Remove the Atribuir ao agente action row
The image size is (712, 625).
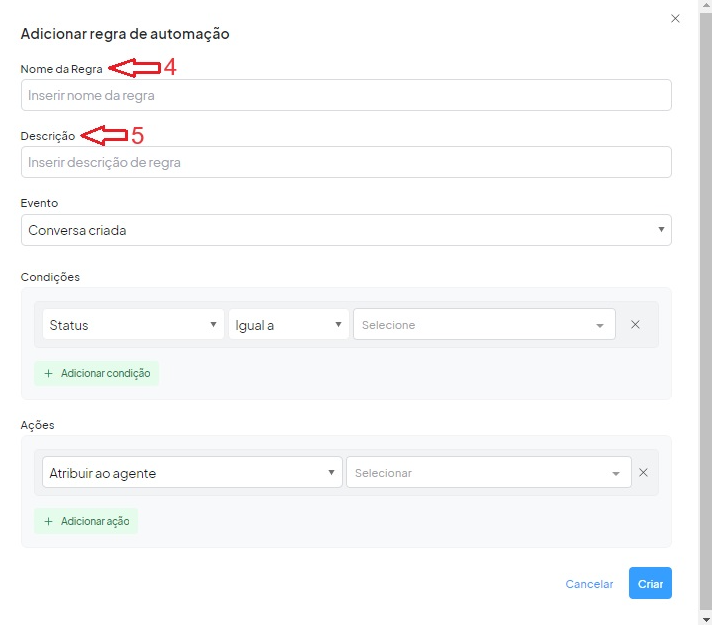(643, 473)
